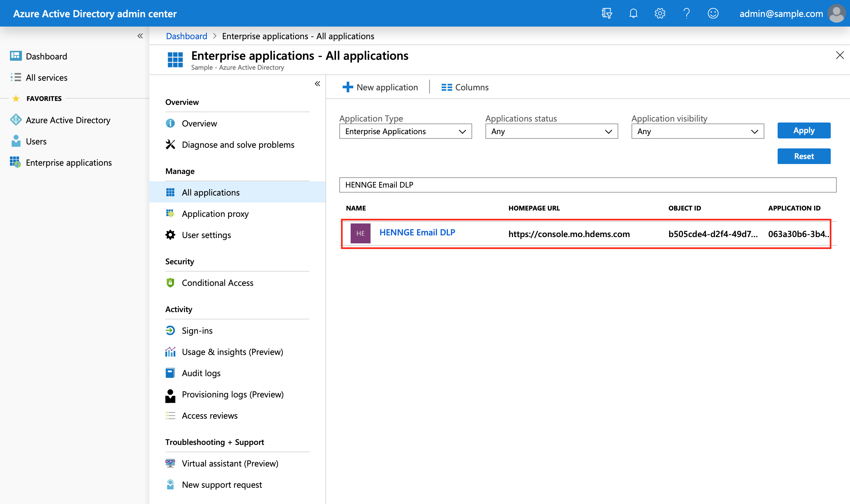
Task: Open the Application visibility dropdown
Action: click(x=698, y=131)
